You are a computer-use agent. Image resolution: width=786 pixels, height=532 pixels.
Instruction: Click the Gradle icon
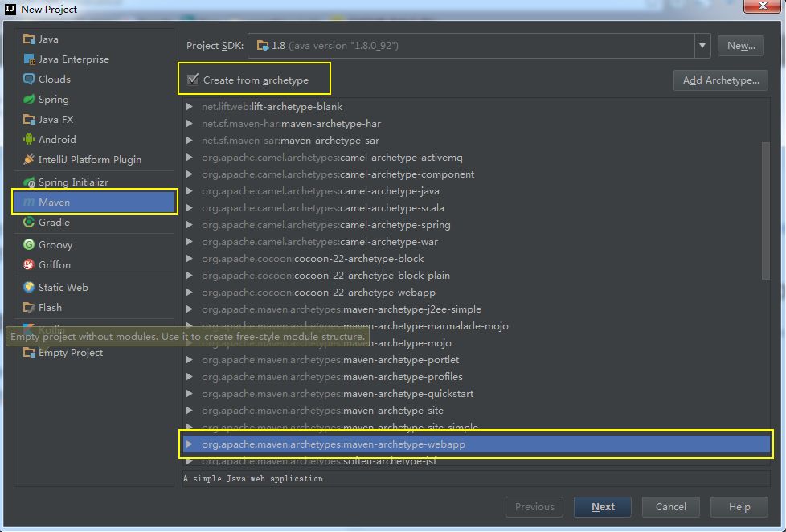point(29,222)
